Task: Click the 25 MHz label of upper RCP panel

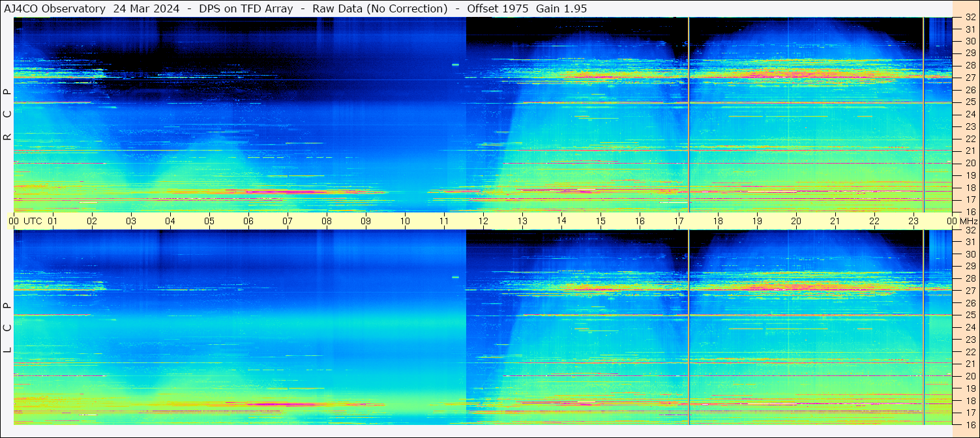Action: click(x=970, y=102)
